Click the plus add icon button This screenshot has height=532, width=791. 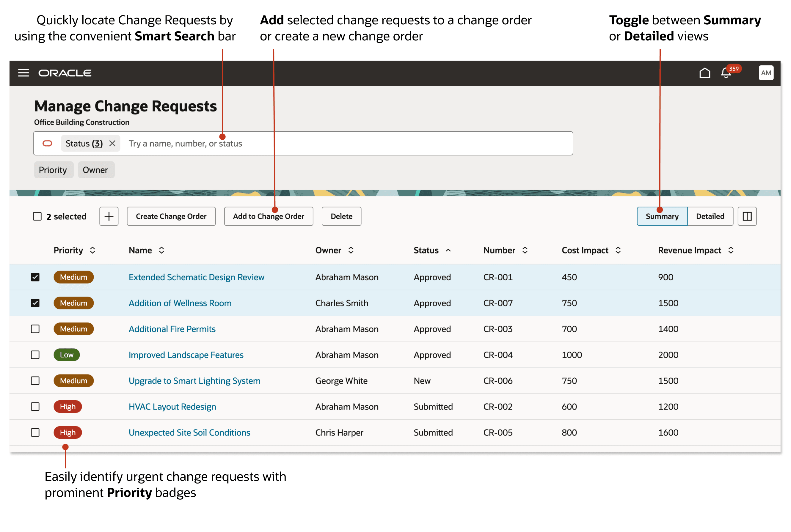point(109,216)
